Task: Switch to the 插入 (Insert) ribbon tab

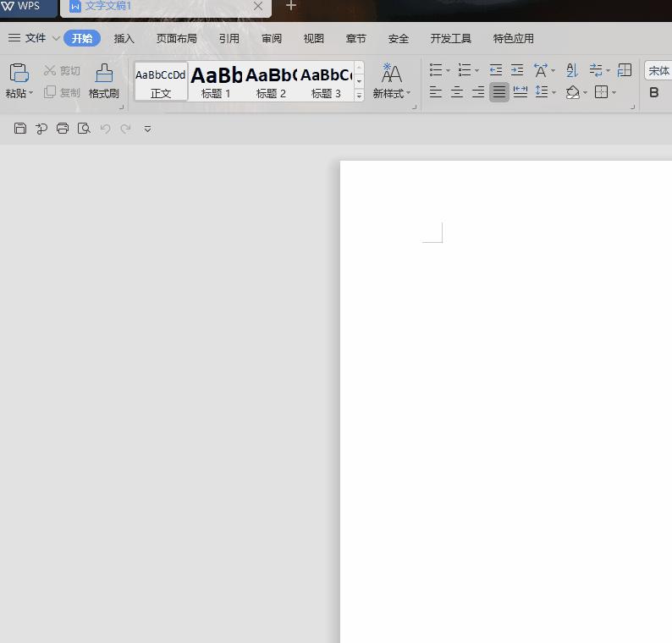Action: tap(124, 38)
